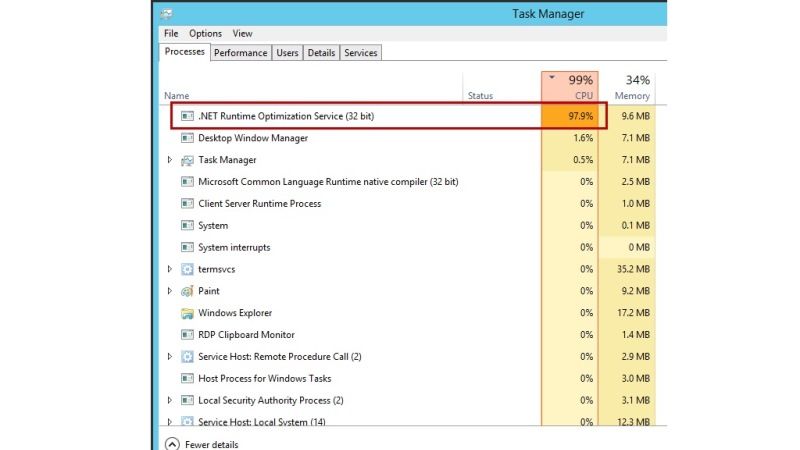Sort processes by the Name column
Viewport: 800px width, 450px height.
(177, 96)
